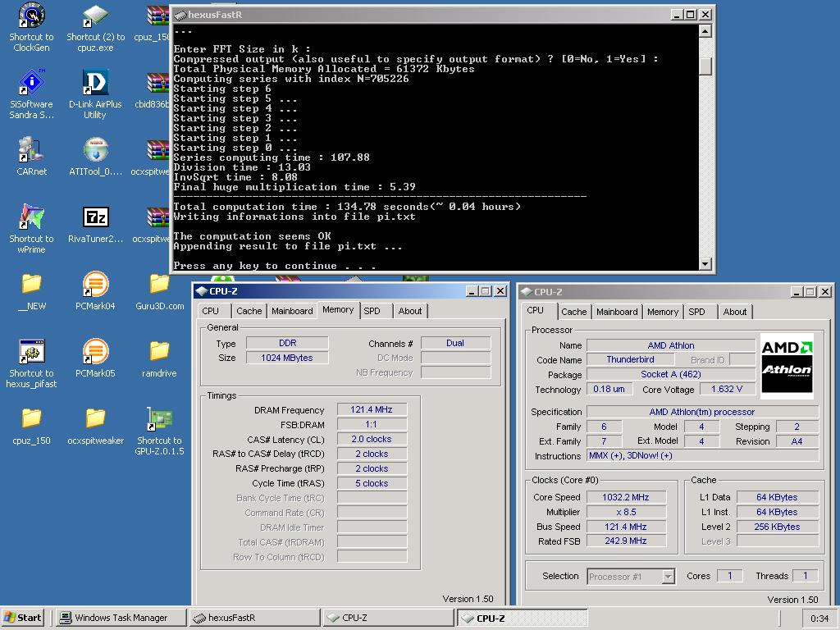Select SPD tab in Memory CPU-Z window

(372, 311)
